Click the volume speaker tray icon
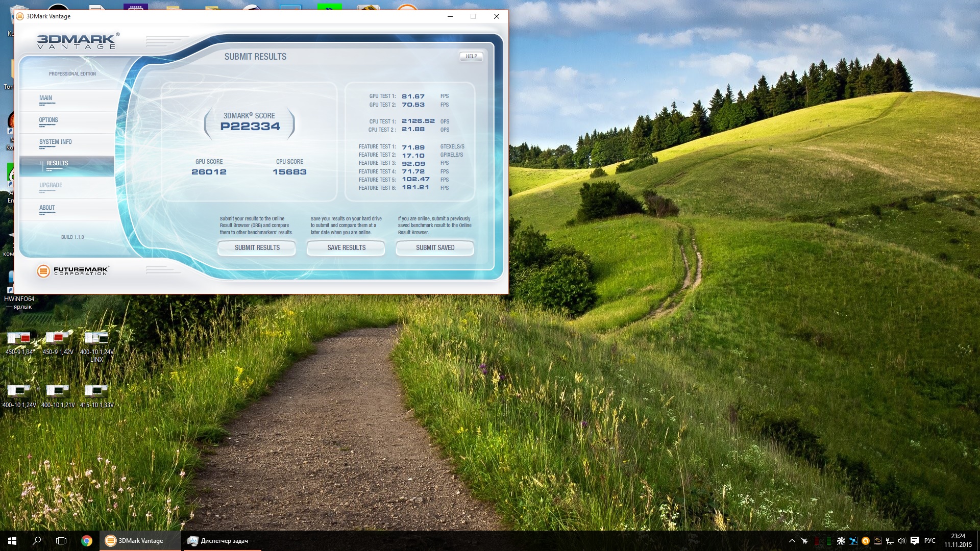Screen dimensions: 980x551 (x=902, y=541)
